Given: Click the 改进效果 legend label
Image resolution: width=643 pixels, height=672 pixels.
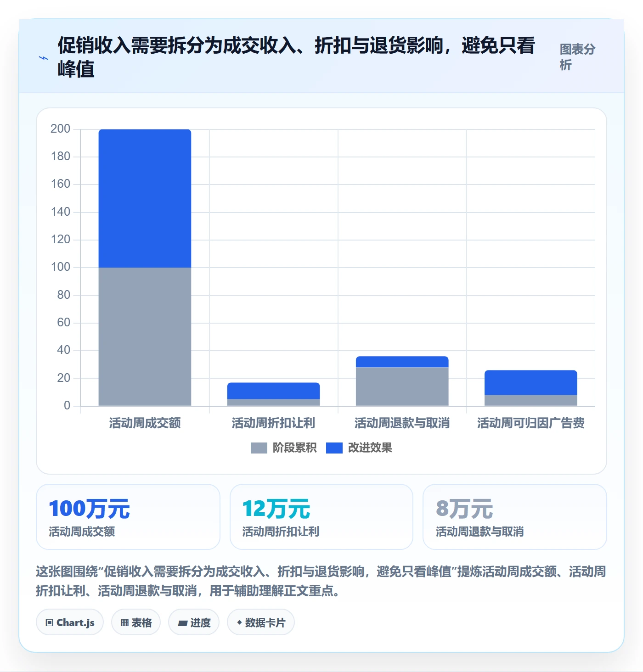Looking at the screenshot, I should pos(370,448).
